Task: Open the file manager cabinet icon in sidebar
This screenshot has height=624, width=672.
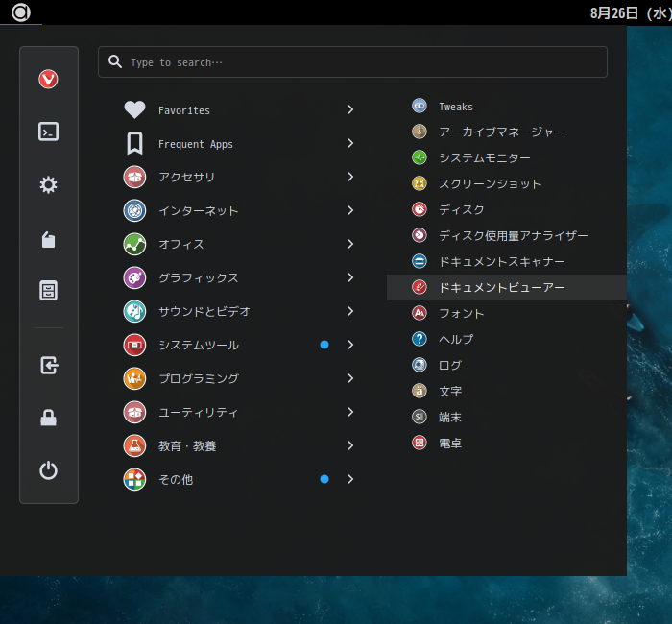Action: point(48,291)
